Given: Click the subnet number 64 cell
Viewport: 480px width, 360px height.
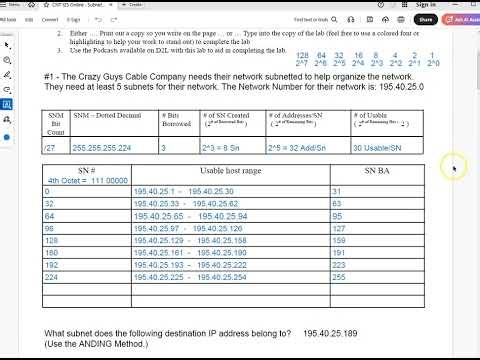Looking at the screenshot, I should [87, 216].
